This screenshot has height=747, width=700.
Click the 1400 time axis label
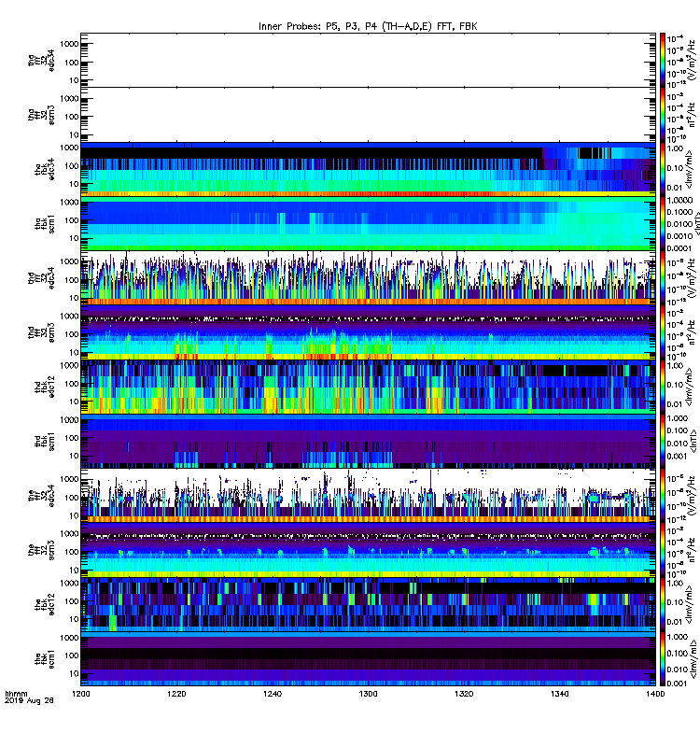(655, 694)
